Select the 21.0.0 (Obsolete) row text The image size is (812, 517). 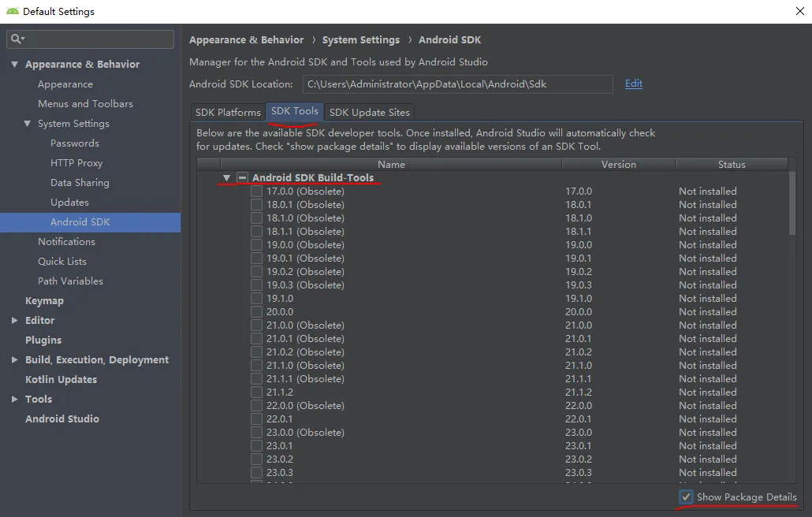305,325
